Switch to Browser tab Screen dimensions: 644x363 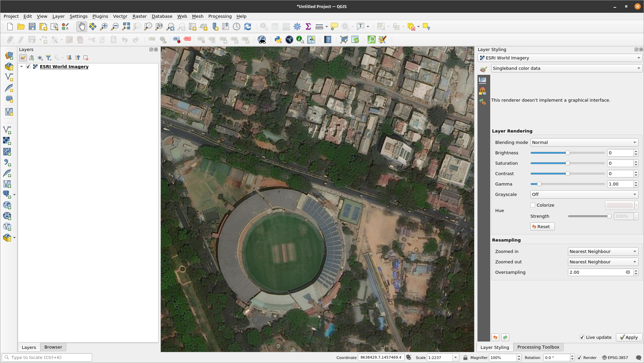[x=53, y=347]
